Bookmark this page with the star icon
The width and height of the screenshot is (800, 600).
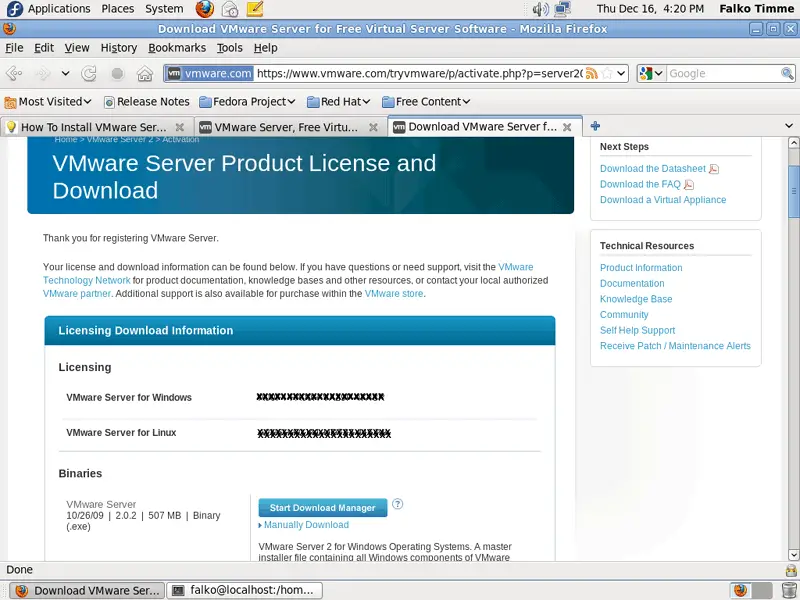tap(607, 73)
